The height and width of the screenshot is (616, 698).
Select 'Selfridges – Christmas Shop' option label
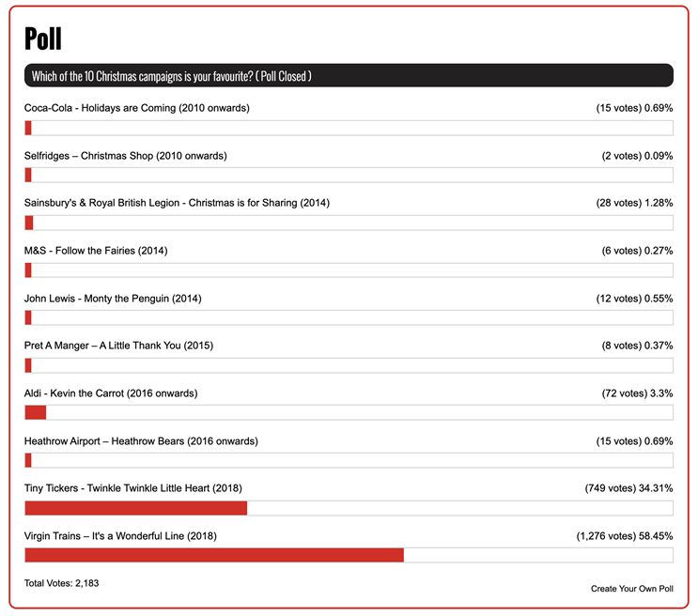coord(126,156)
